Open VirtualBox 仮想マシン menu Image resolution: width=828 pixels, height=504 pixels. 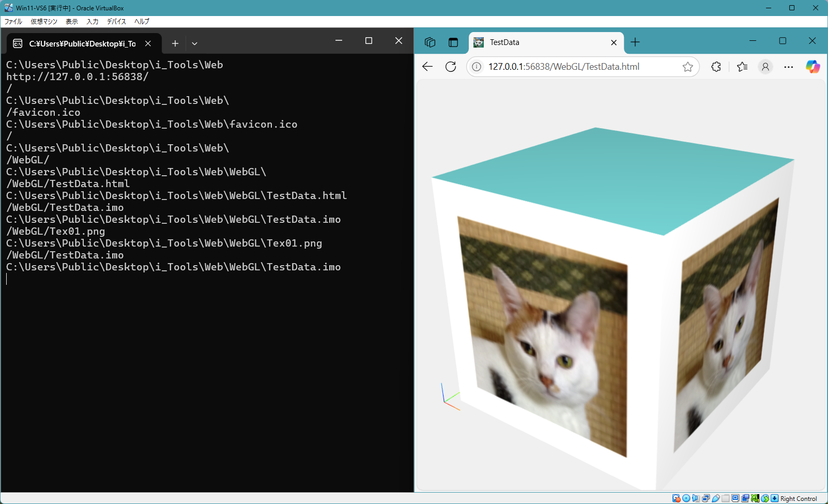click(x=44, y=22)
